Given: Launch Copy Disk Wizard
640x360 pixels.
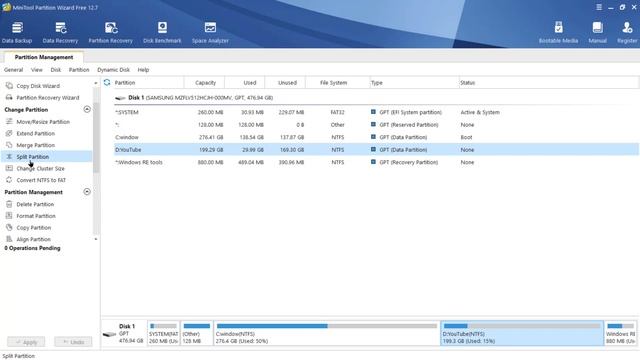Looking at the screenshot, I should click(38, 86).
